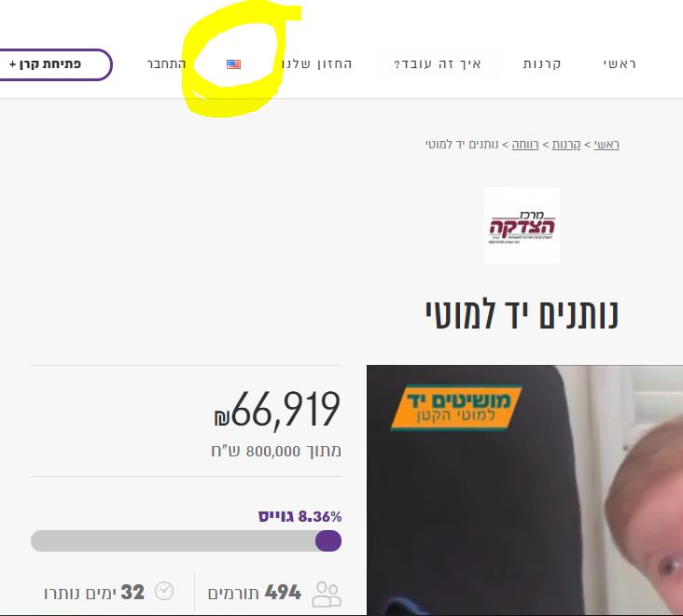Click the donors people icon
Screen dimensions: 683x616
click(327, 594)
